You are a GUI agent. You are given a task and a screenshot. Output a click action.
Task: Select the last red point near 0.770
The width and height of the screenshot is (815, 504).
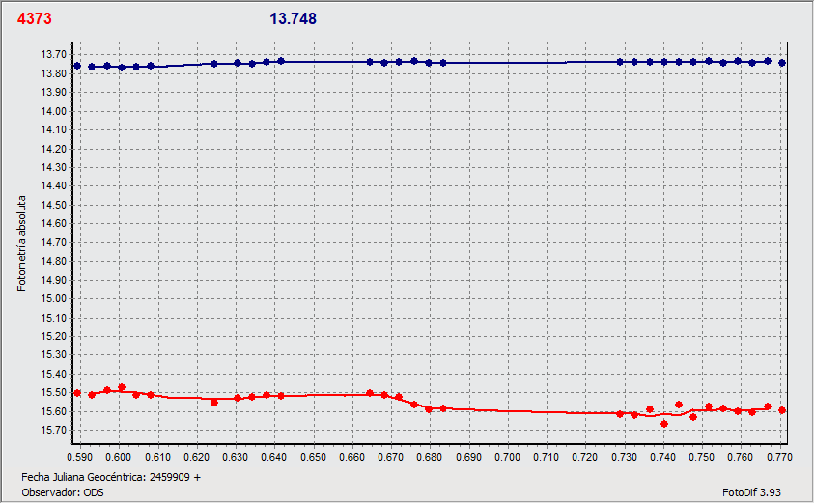tap(782, 410)
